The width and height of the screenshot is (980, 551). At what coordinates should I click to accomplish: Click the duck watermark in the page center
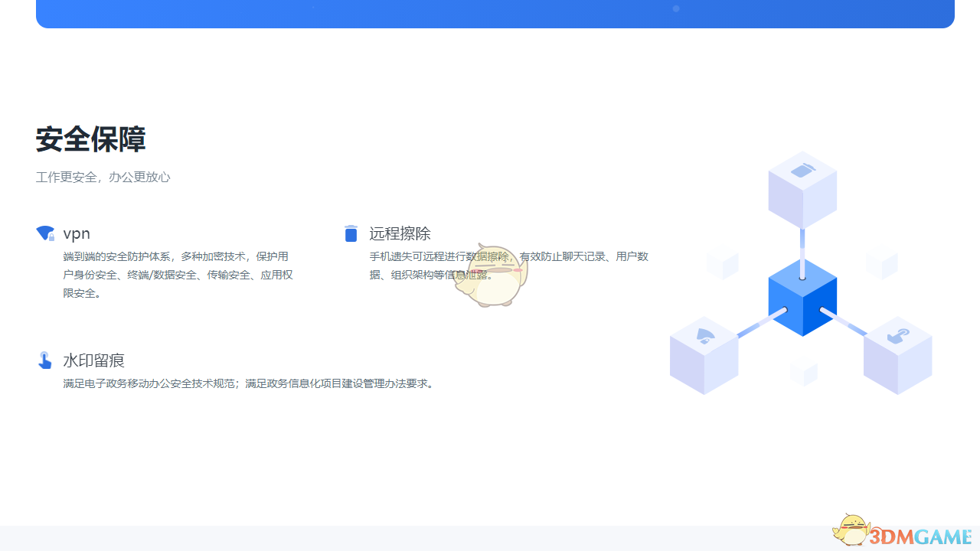coord(490,275)
